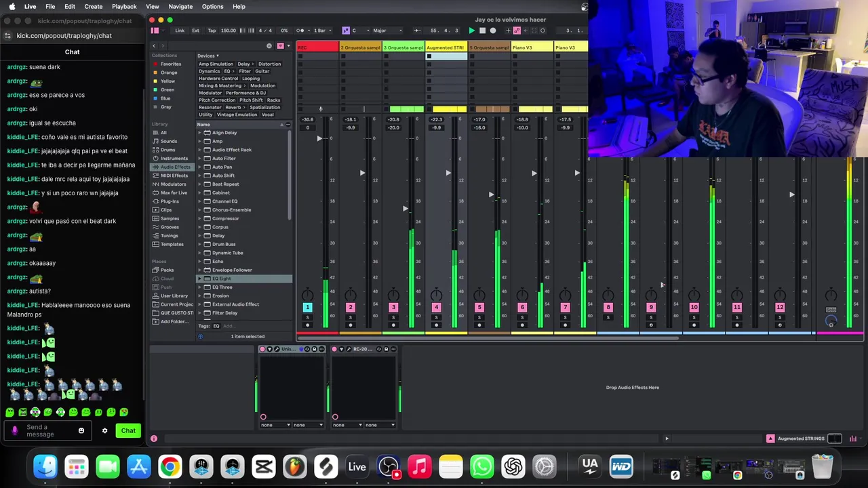Open the Options menu

pyautogui.click(x=212, y=6)
